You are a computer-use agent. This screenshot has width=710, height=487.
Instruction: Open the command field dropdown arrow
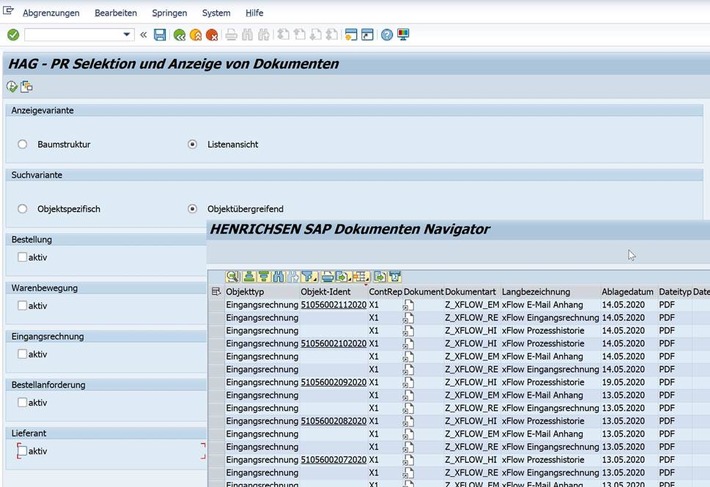tap(127, 34)
